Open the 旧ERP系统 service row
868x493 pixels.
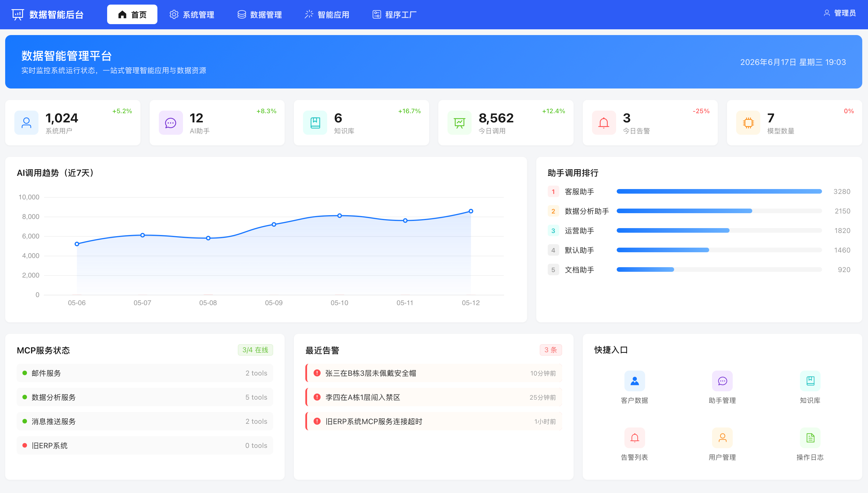point(145,445)
